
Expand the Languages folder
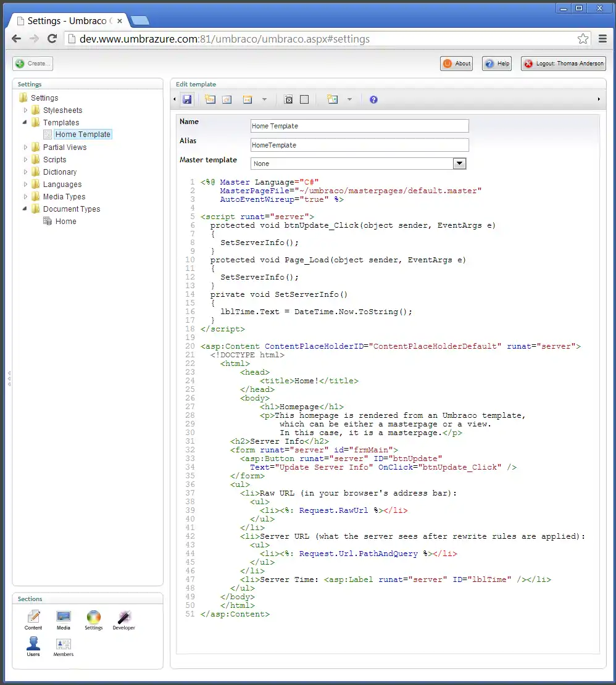coord(25,185)
